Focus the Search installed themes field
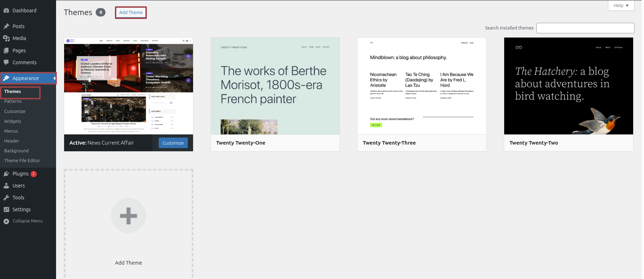This screenshot has height=279, width=644. click(585, 28)
